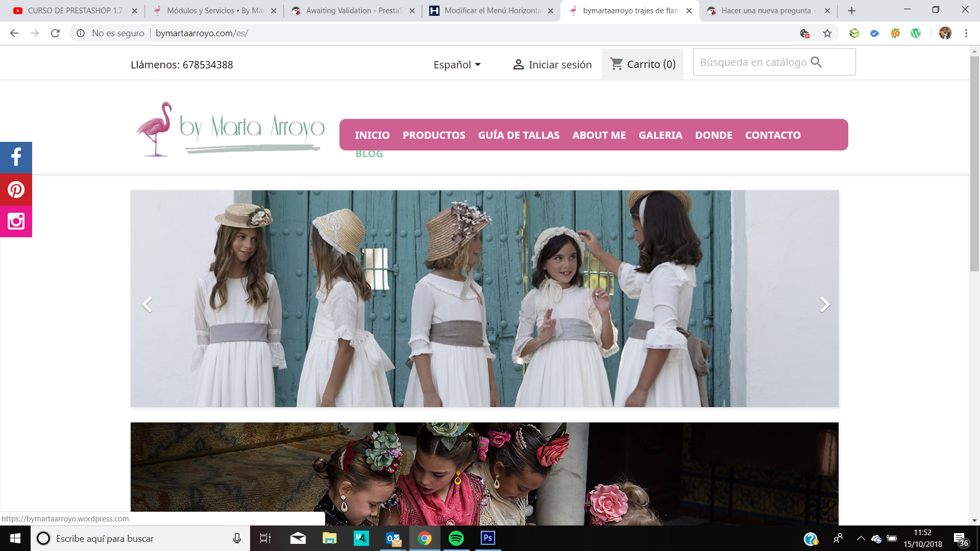
Task: Go to next slide with the right arrow
Action: coord(824,305)
